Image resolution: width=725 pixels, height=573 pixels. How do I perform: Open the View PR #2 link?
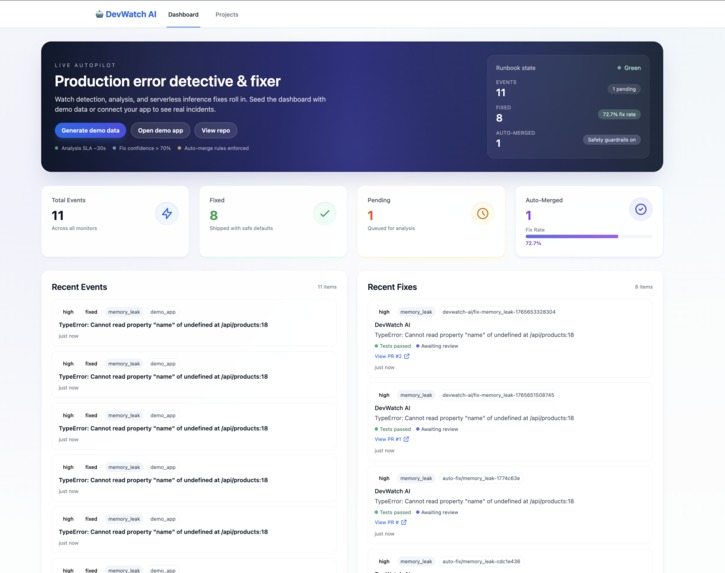(392, 356)
